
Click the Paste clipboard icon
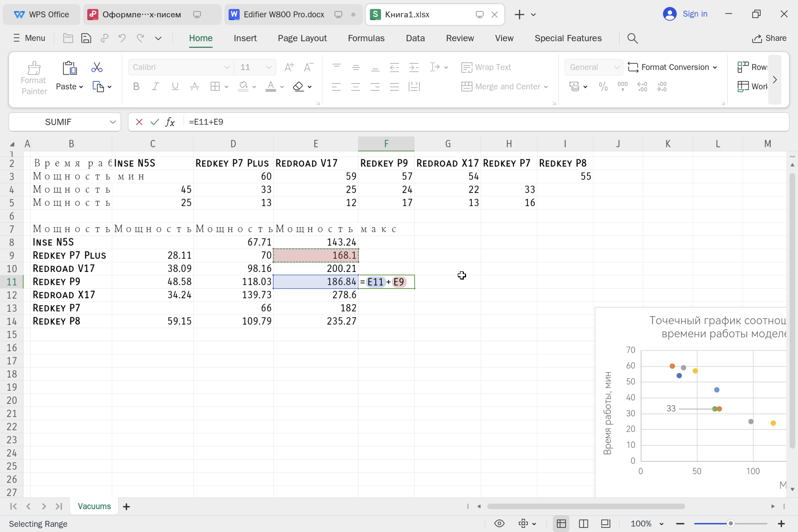(70, 68)
